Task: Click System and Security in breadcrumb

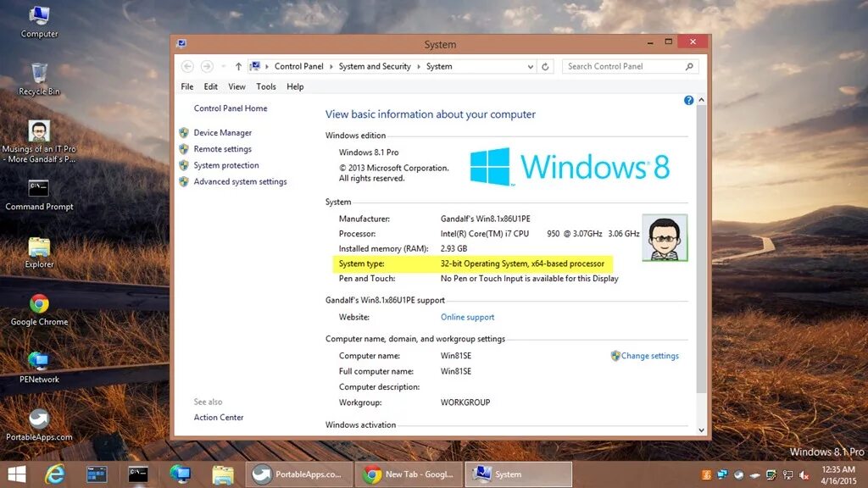Action: click(x=375, y=66)
